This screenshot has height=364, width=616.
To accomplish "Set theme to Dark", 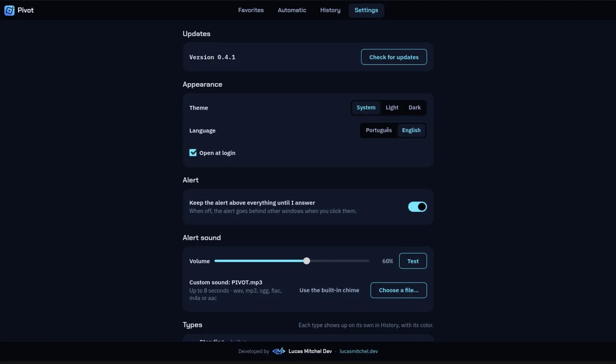I will pos(415,107).
